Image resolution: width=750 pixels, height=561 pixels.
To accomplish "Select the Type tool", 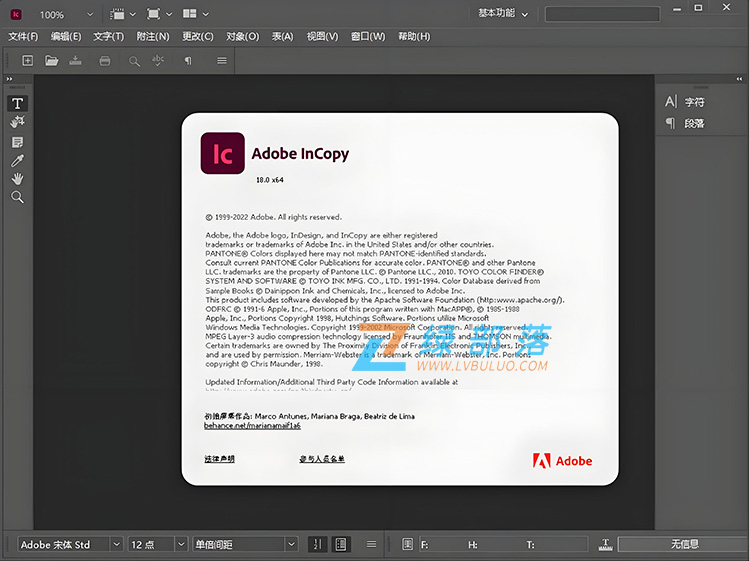I will [x=17, y=103].
